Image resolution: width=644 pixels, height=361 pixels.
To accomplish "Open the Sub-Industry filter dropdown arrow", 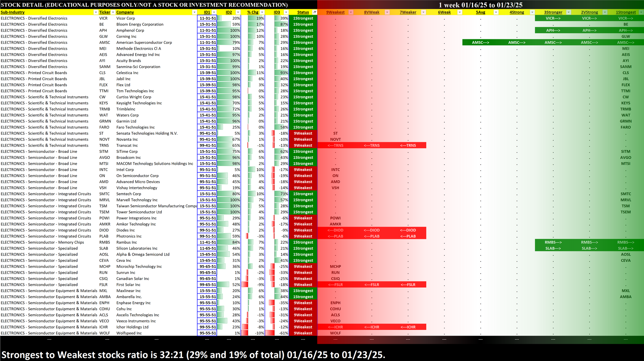I will tap(95, 12).
